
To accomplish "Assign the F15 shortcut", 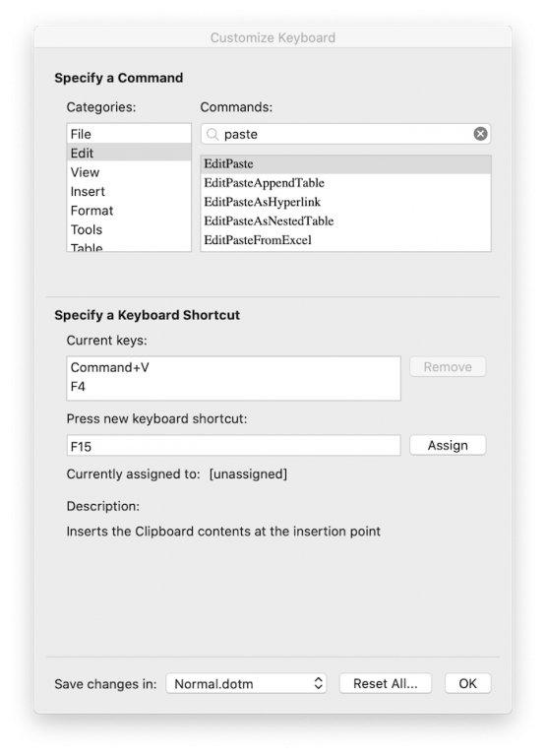I will click(x=448, y=445).
